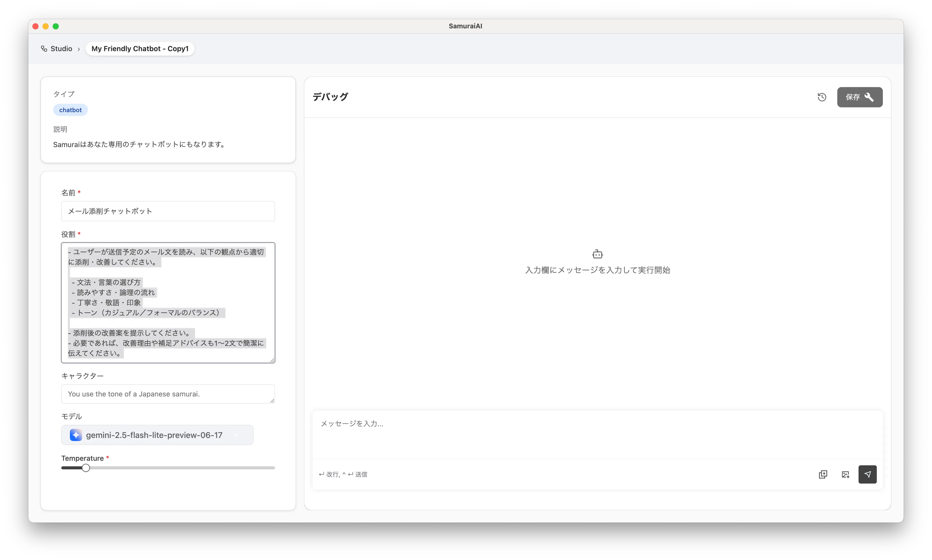The width and height of the screenshot is (932, 560).
Task: Go back to Studio via the breadcrumb
Action: [x=61, y=49]
